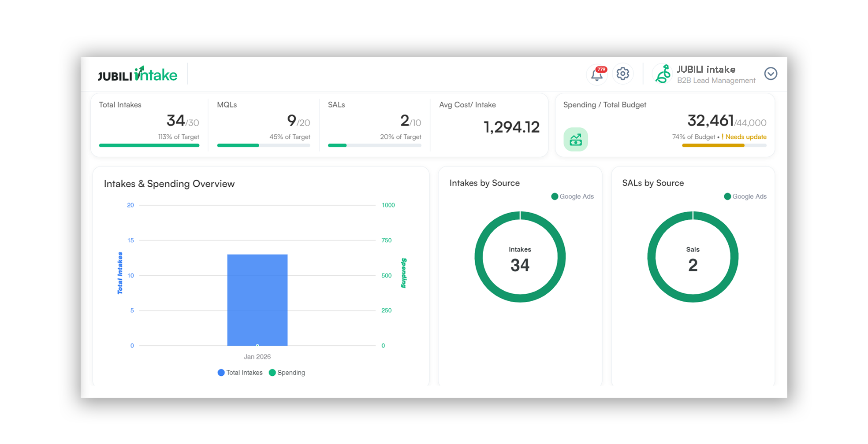Toggle Google Ads legend in SALs by Source
The width and height of the screenshot is (868, 444).
pyautogui.click(x=745, y=196)
